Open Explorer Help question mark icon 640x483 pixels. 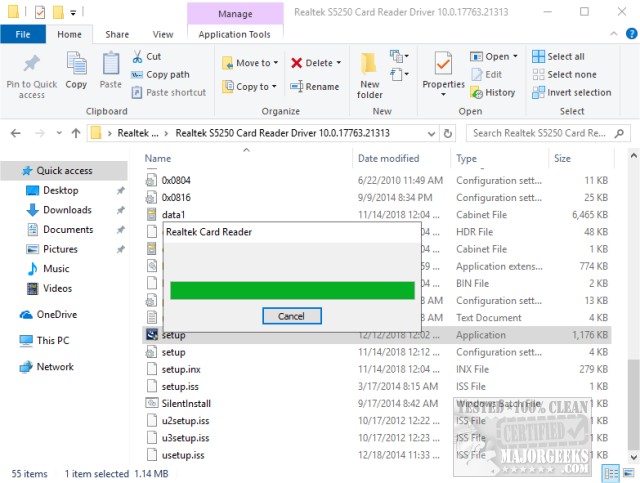coord(631,34)
